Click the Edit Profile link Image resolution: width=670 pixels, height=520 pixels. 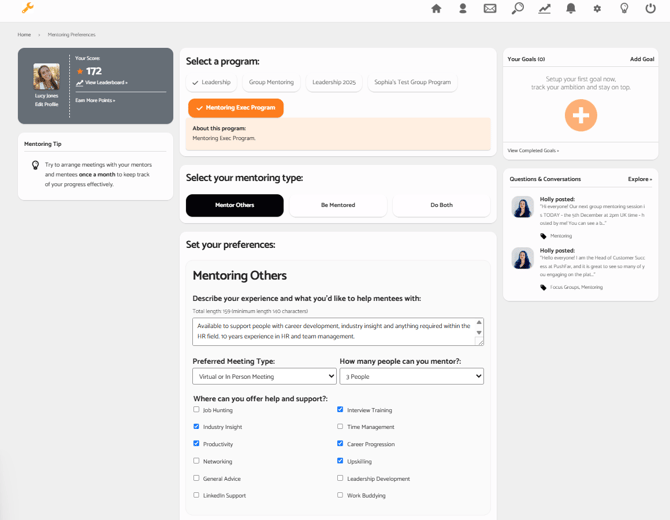(x=47, y=104)
